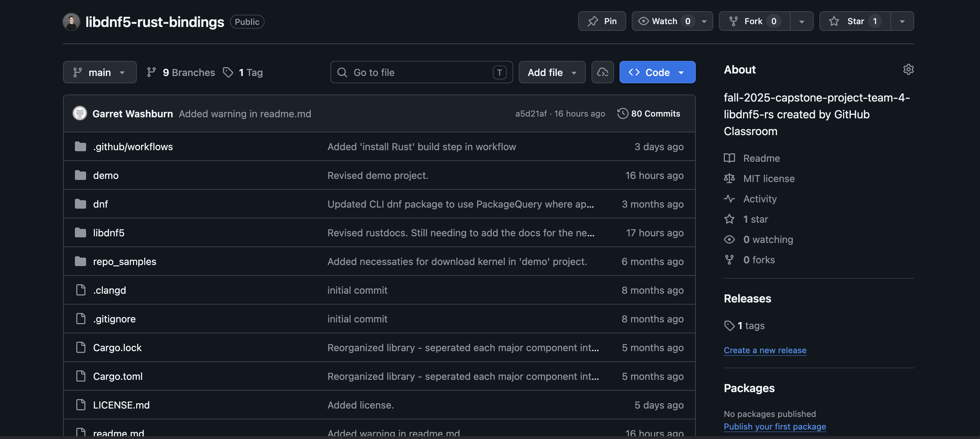Open latest commit 'Added warning in readme.md'

coord(245,114)
